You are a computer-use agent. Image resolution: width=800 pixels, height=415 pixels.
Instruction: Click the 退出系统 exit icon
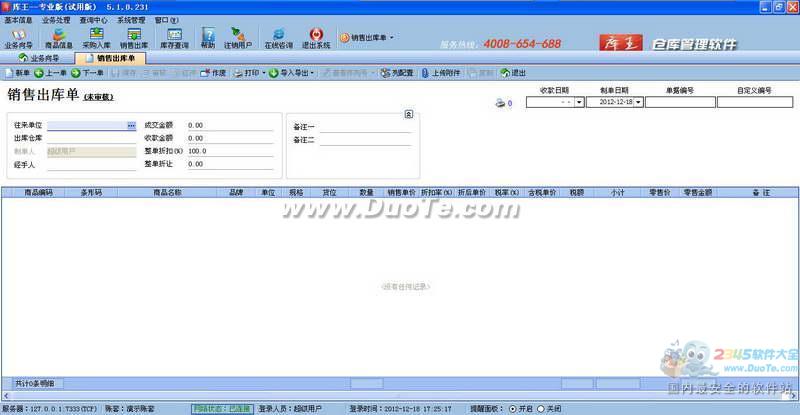pyautogui.click(x=316, y=38)
